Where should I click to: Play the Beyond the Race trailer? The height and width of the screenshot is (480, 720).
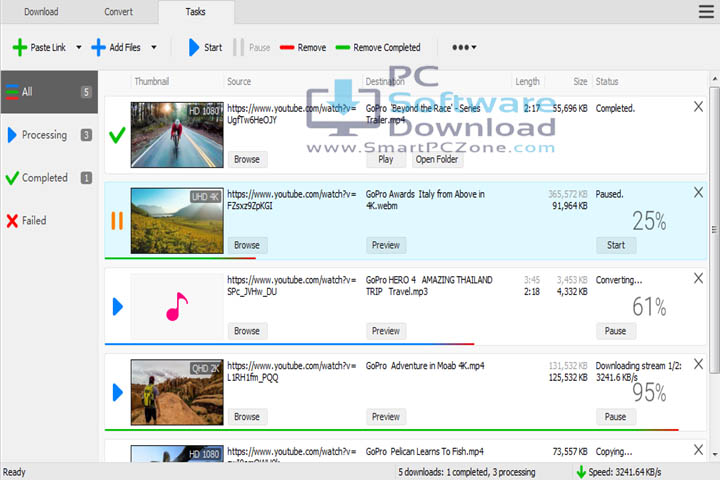coord(386,159)
